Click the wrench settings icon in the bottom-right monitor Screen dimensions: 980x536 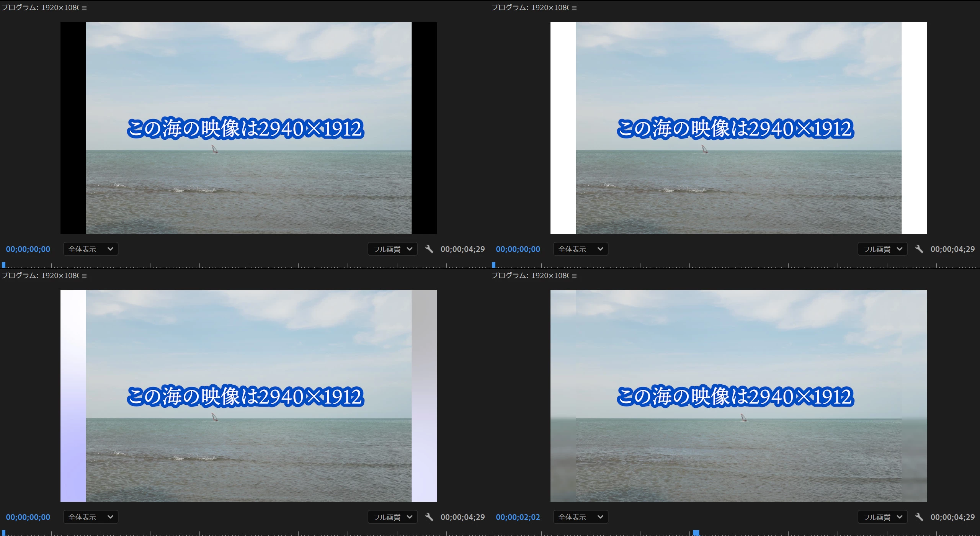[919, 517]
